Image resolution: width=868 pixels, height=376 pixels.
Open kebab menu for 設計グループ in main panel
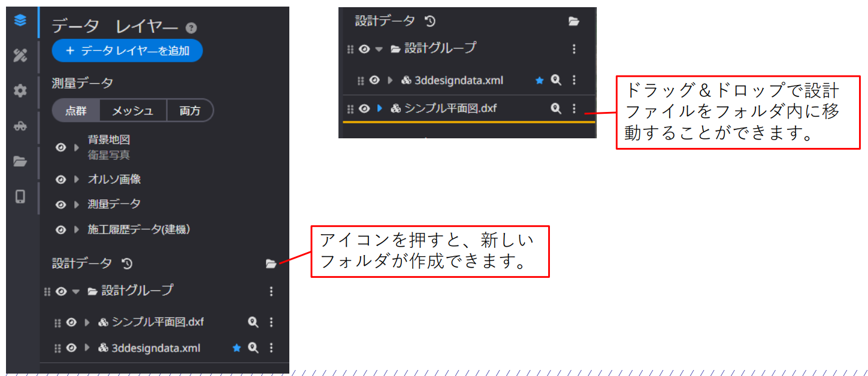pyautogui.click(x=271, y=291)
